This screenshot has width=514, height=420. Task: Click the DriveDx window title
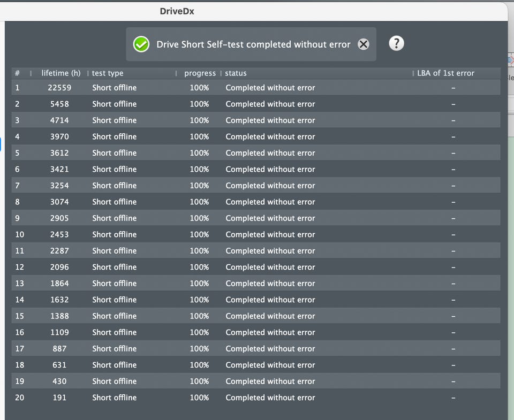[177, 11]
